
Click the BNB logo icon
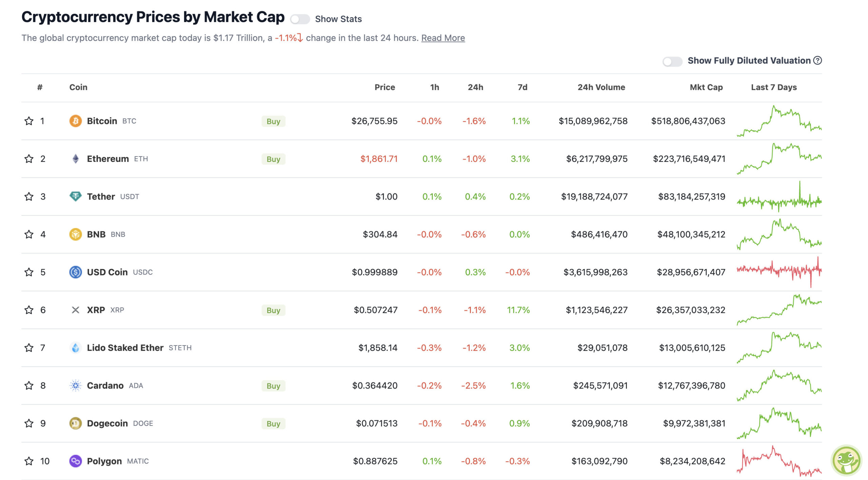click(76, 234)
